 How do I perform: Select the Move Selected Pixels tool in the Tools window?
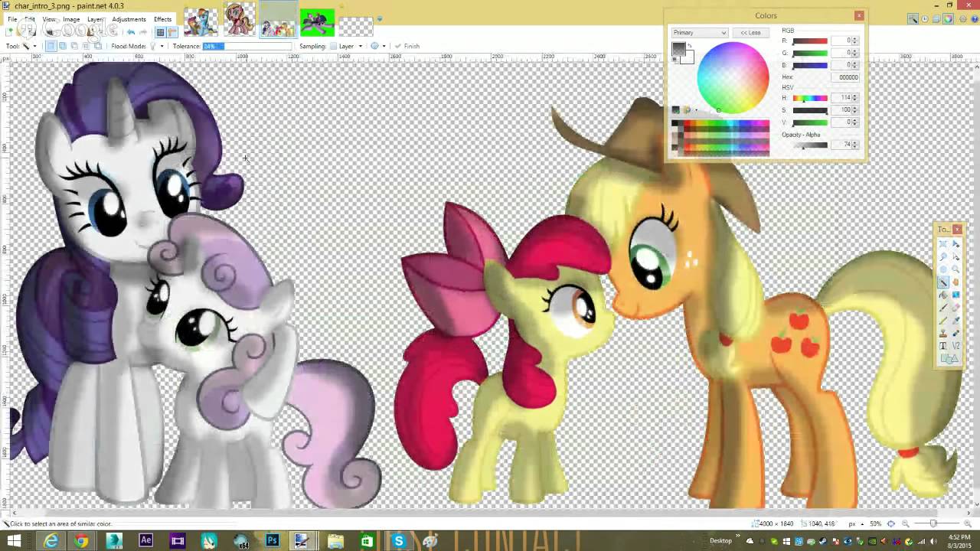coord(955,243)
